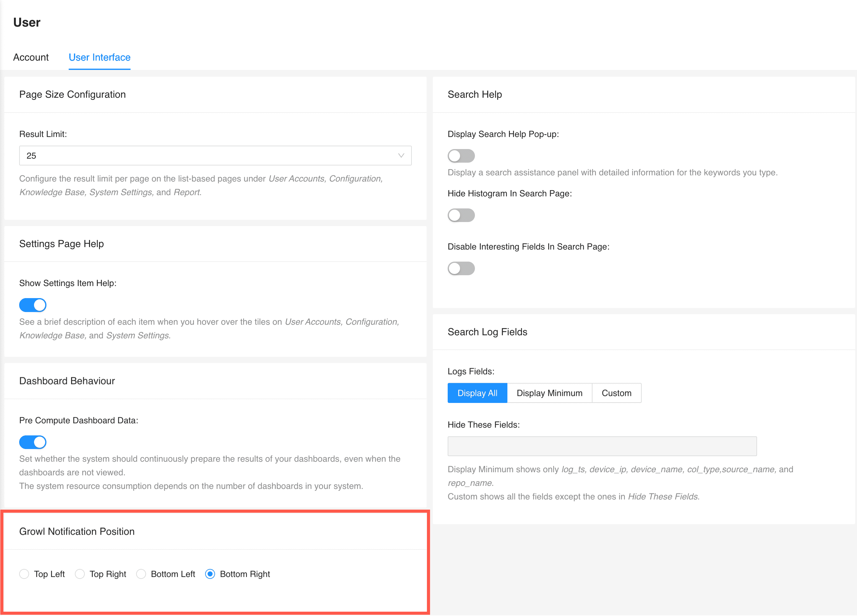Choose Display Minimum for log fields

tap(549, 393)
